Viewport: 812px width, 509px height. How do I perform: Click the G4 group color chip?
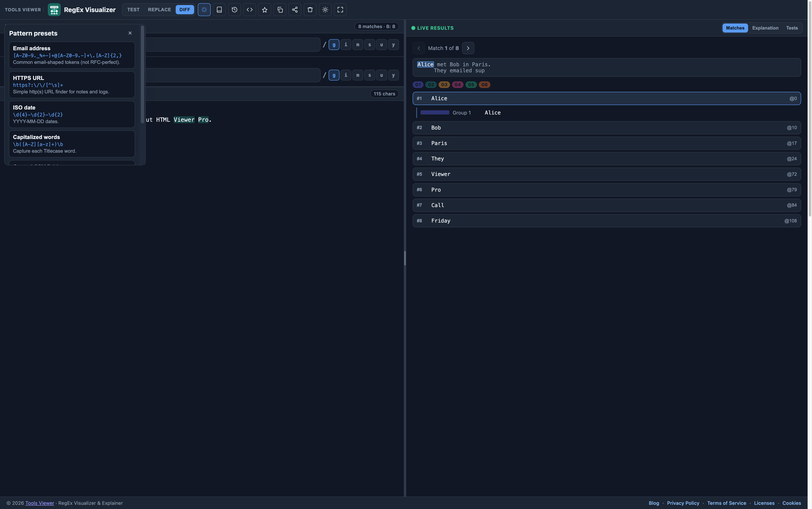(457, 85)
